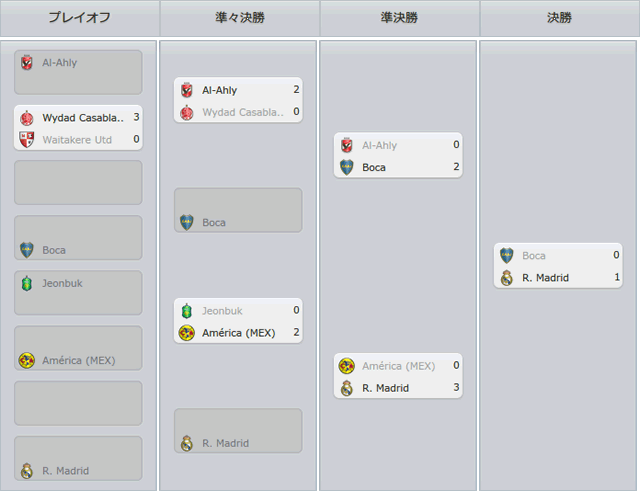
Task: Click Jeonbuk placeholder box in playoff column
Action: click(x=78, y=293)
